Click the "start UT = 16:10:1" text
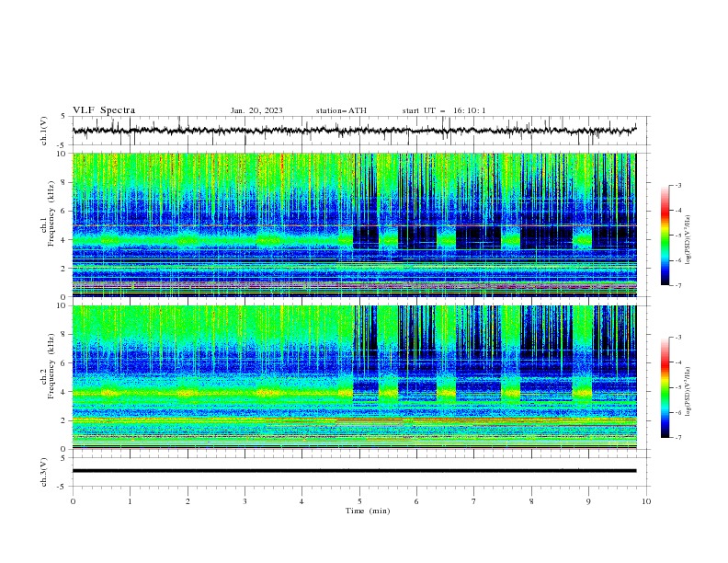Image resolution: width=728 pixels, height=563 pixels. (444, 110)
